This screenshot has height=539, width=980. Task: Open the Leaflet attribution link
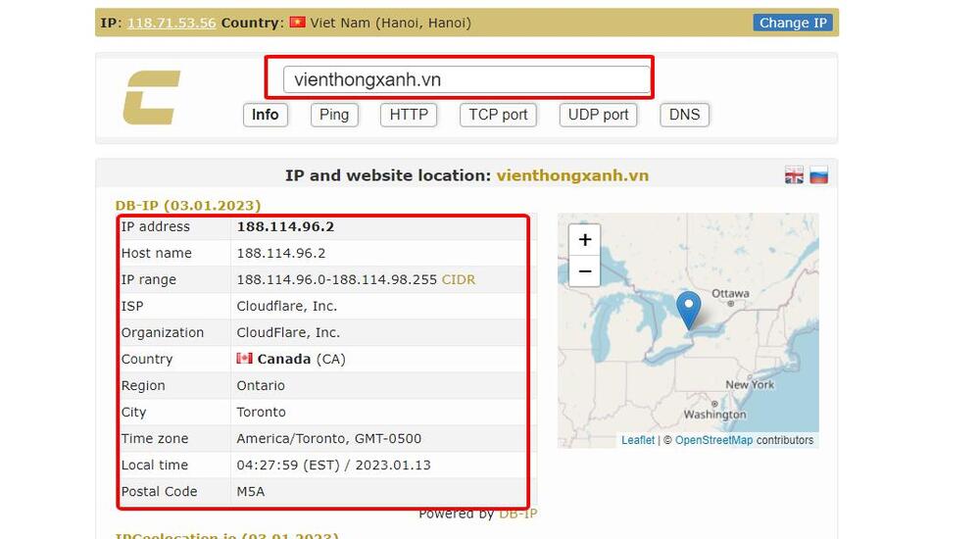tap(638, 440)
